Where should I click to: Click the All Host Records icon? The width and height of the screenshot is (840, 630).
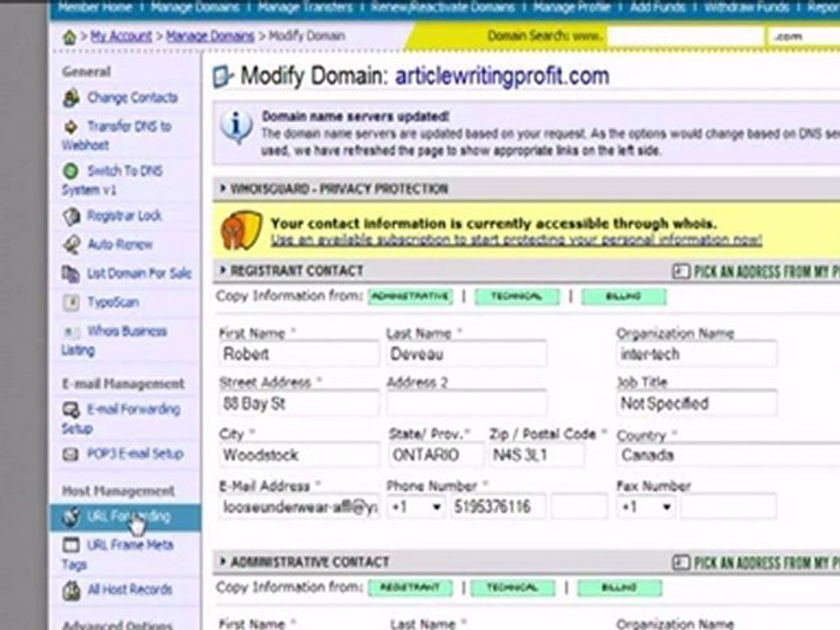coord(71,591)
